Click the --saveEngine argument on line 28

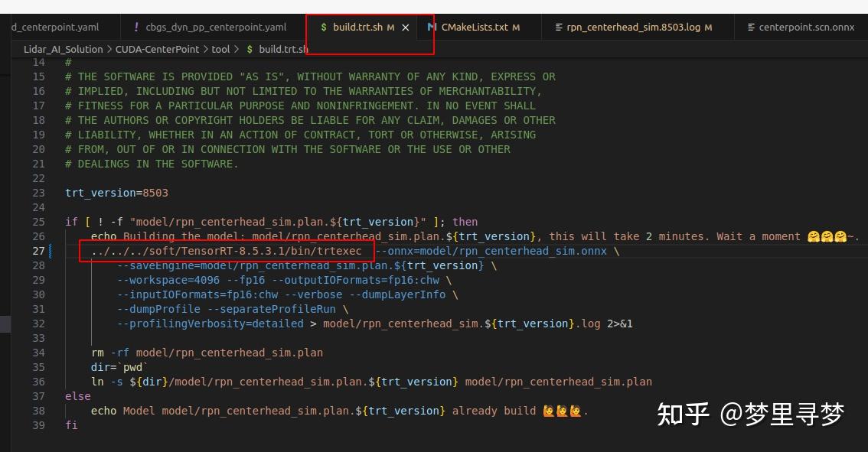[301, 265]
